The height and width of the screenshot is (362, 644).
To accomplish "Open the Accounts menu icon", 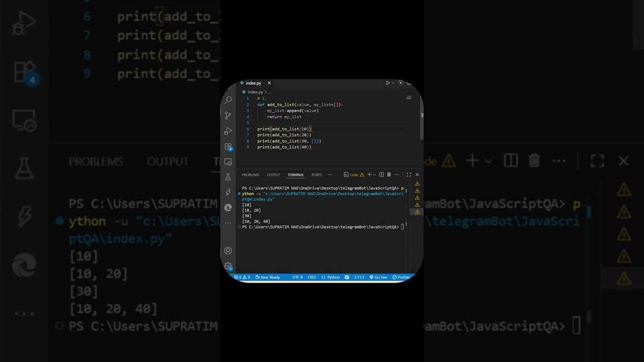I will (x=228, y=250).
